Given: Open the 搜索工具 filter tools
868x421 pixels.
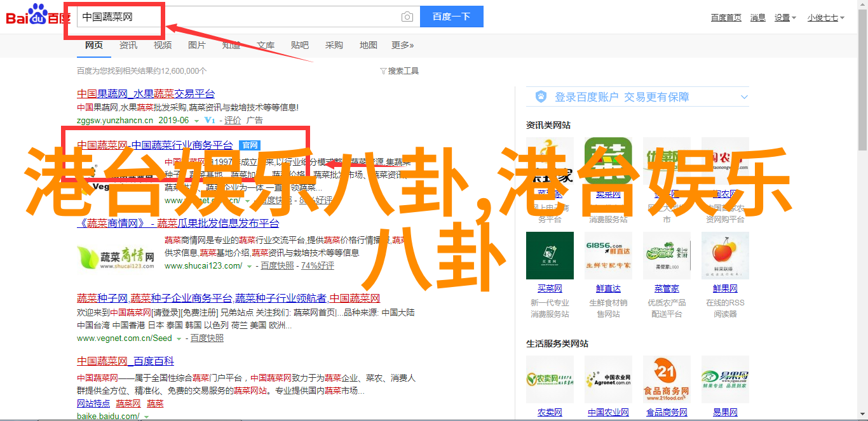Looking at the screenshot, I should [400, 71].
